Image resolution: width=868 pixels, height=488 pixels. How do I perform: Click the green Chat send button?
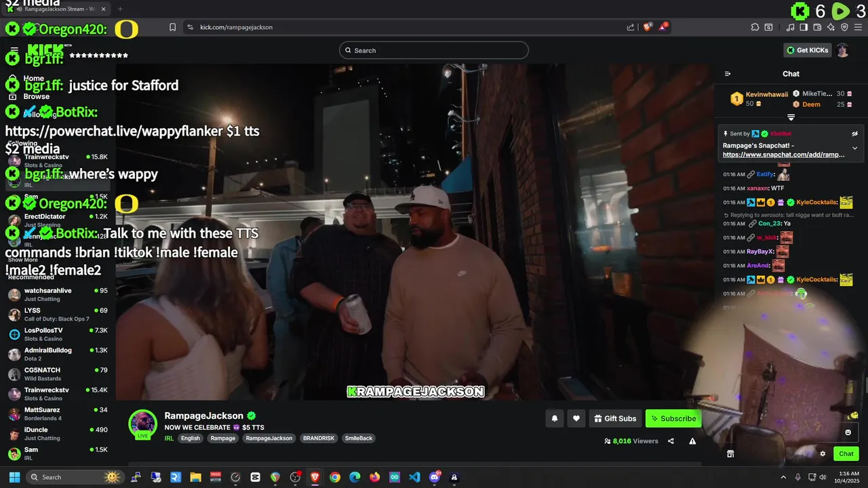coord(846,454)
